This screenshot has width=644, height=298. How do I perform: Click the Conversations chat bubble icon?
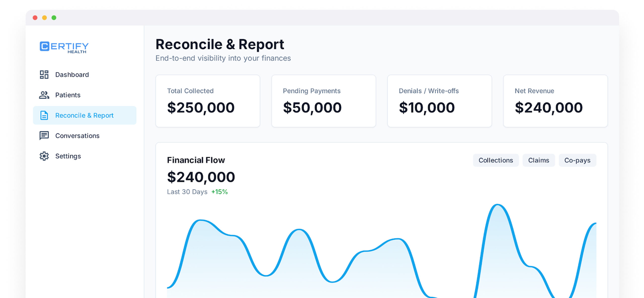pos(44,136)
